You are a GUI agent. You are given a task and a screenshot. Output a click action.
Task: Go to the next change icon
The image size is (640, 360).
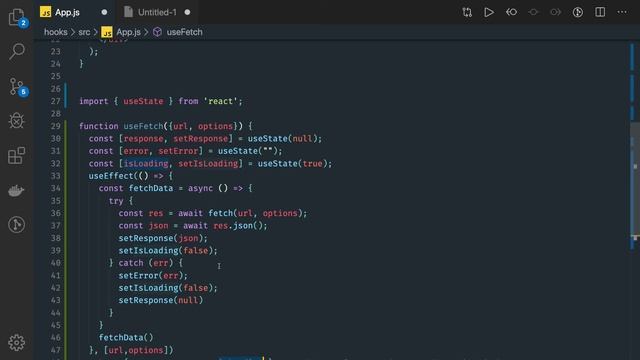555,12
